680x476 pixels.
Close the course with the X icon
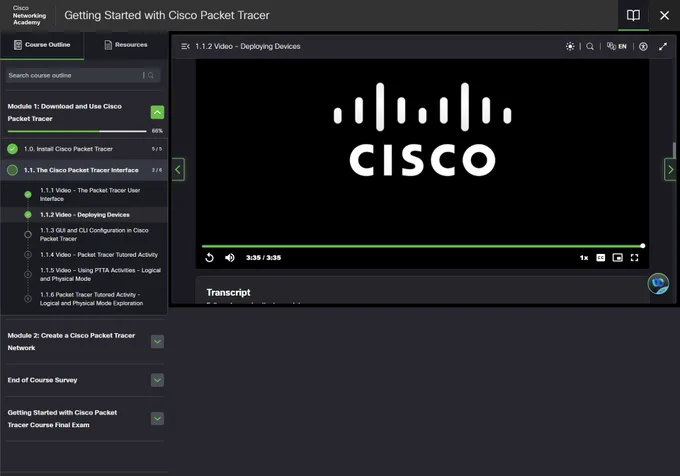coord(664,16)
